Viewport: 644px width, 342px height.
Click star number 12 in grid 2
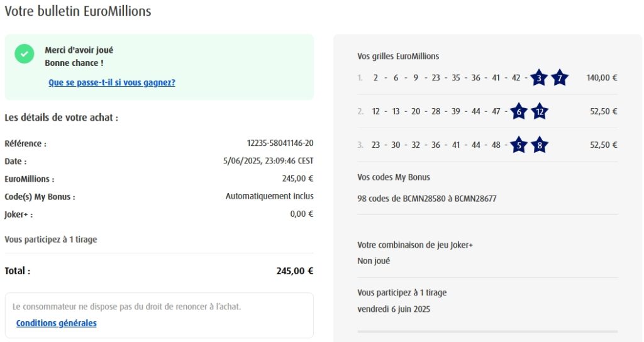pos(539,112)
